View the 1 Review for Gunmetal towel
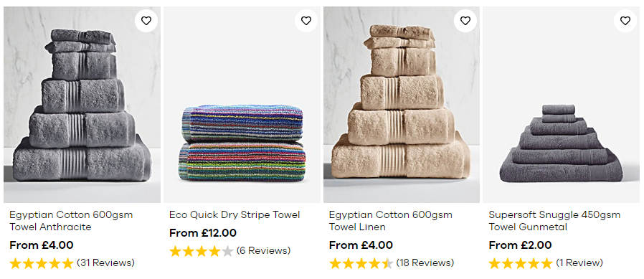644x279 pixels. click(x=579, y=263)
